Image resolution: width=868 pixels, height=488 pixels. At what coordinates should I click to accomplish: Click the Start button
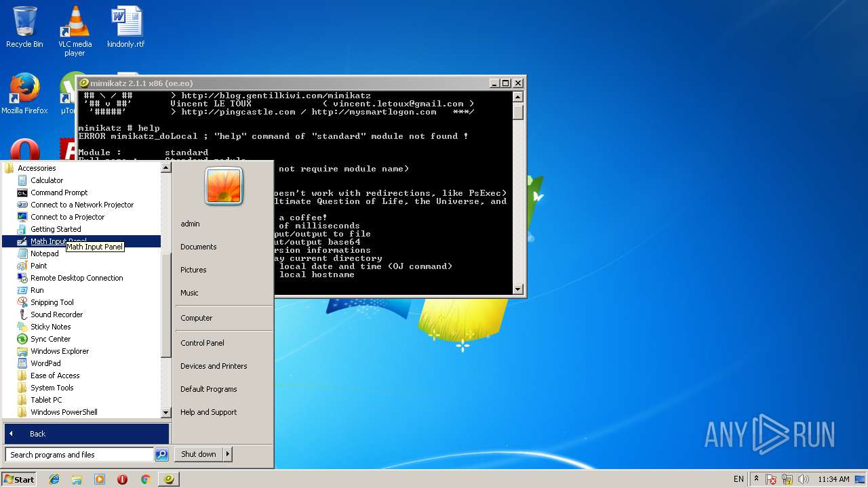pyautogui.click(x=19, y=479)
